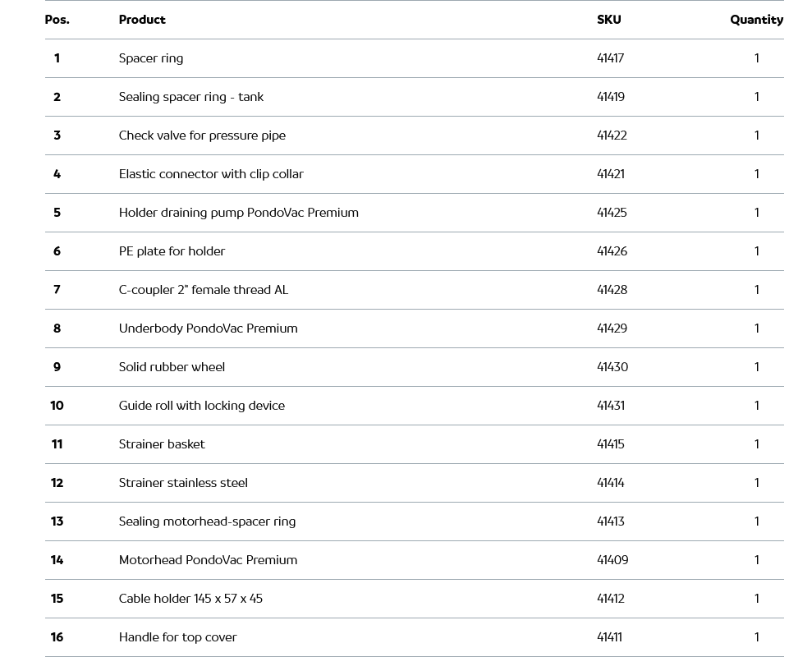Click Cable holder 145 x 57 x 45

click(x=190, y=599)
